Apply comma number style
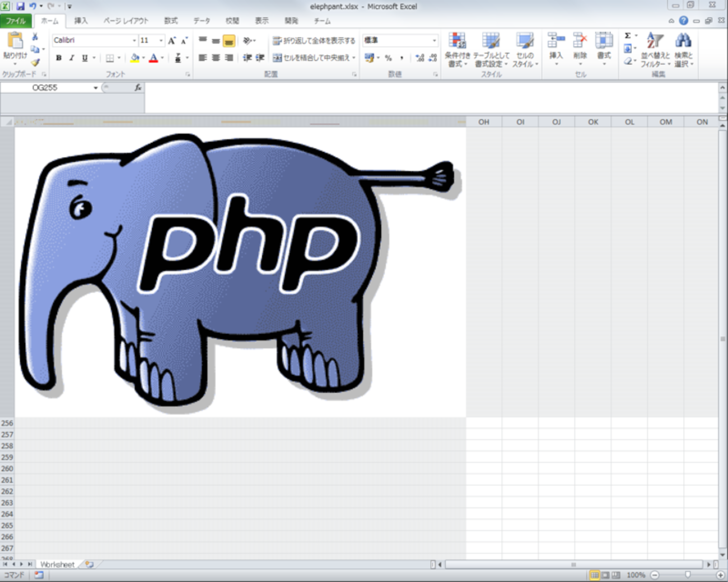The image size is (728, 582). click(x=402, y=58)
